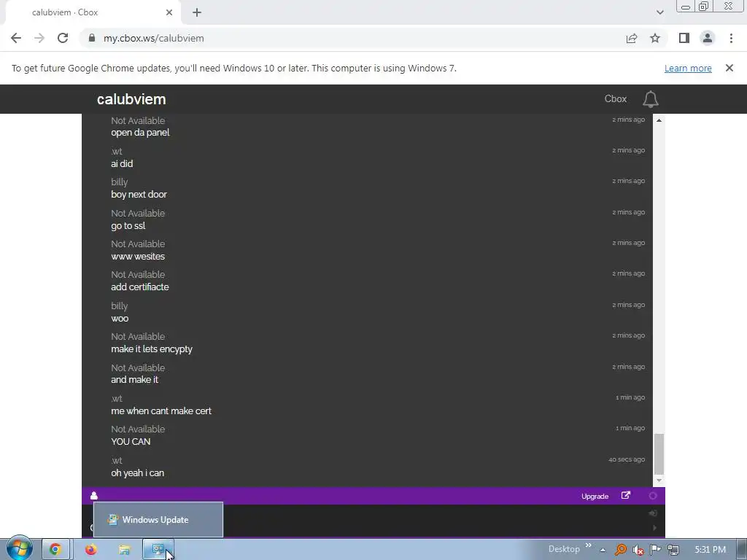Click the Learn more link
Screen dimensions: 747x560
(688, 68)
